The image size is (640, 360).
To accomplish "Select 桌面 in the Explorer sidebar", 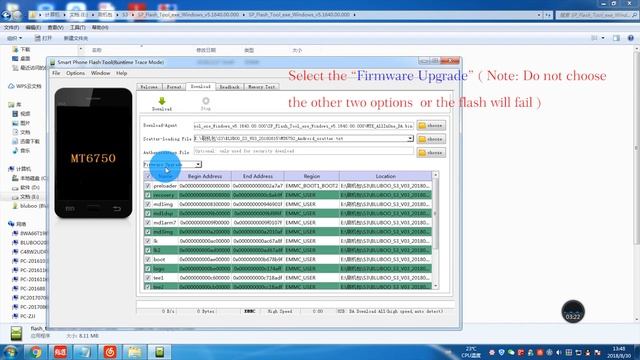I will 22,58.
